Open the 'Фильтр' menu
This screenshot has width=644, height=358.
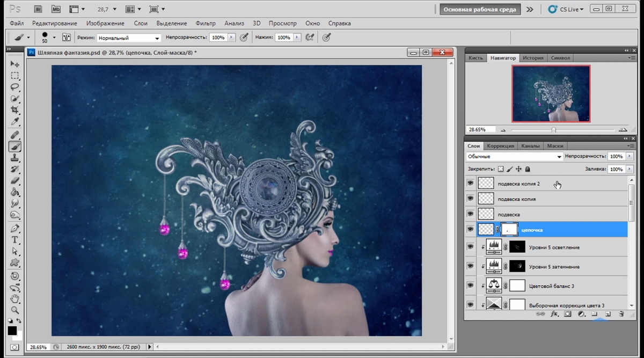click(206, 23)
